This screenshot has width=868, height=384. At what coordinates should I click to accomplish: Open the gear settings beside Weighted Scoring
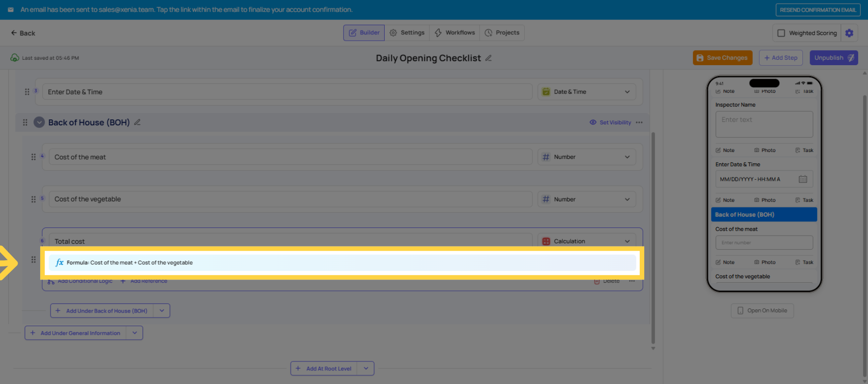(x=849, y=33)
